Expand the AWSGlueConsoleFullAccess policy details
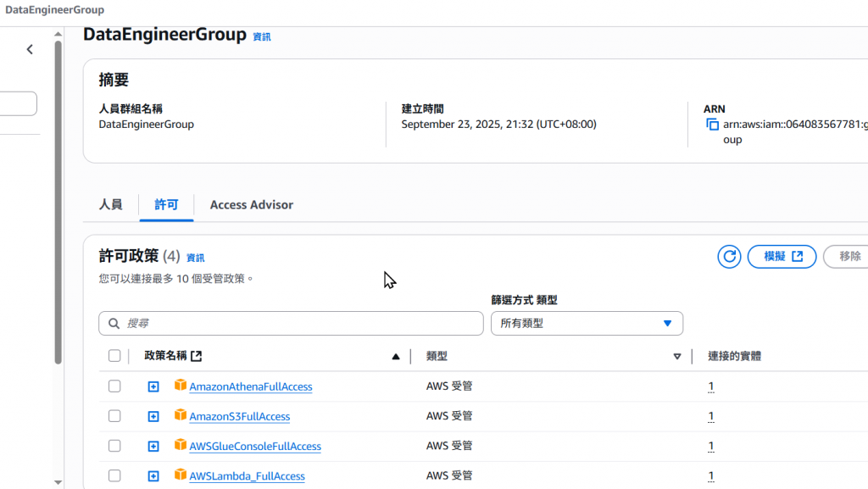868x489 pixels. (x=153, y=447)
